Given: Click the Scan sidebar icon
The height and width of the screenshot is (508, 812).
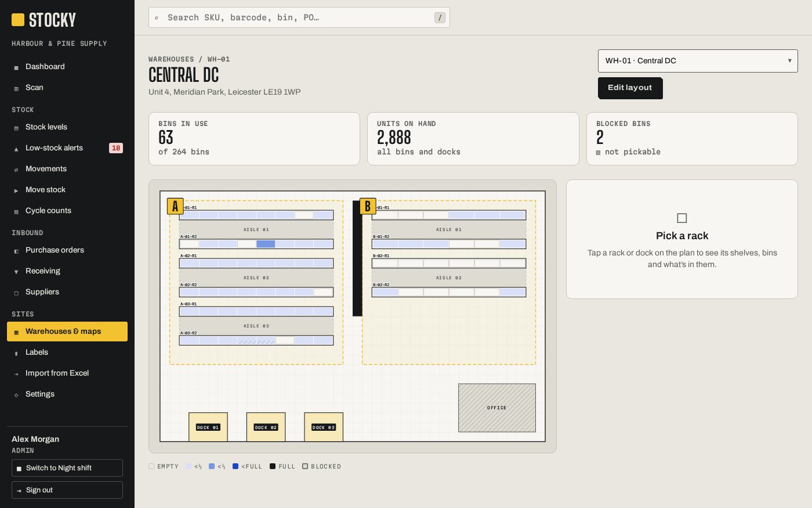Looking at the screenshot, I should pyautogui.click(x=16, y=88).
